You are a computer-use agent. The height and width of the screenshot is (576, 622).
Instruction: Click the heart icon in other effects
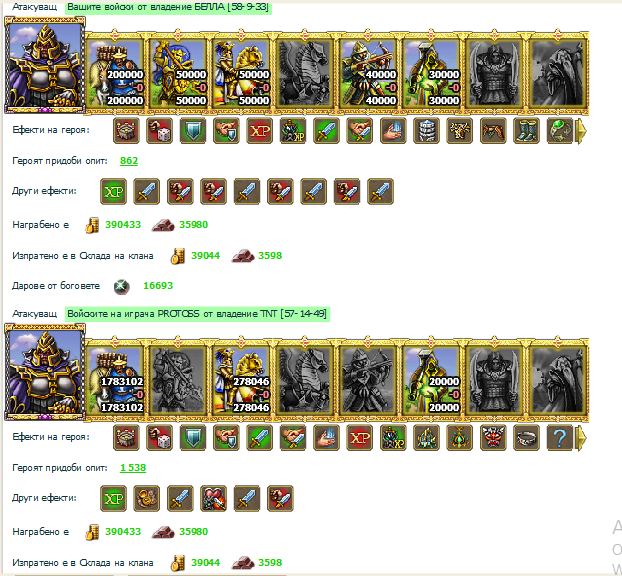coord(213,499)
